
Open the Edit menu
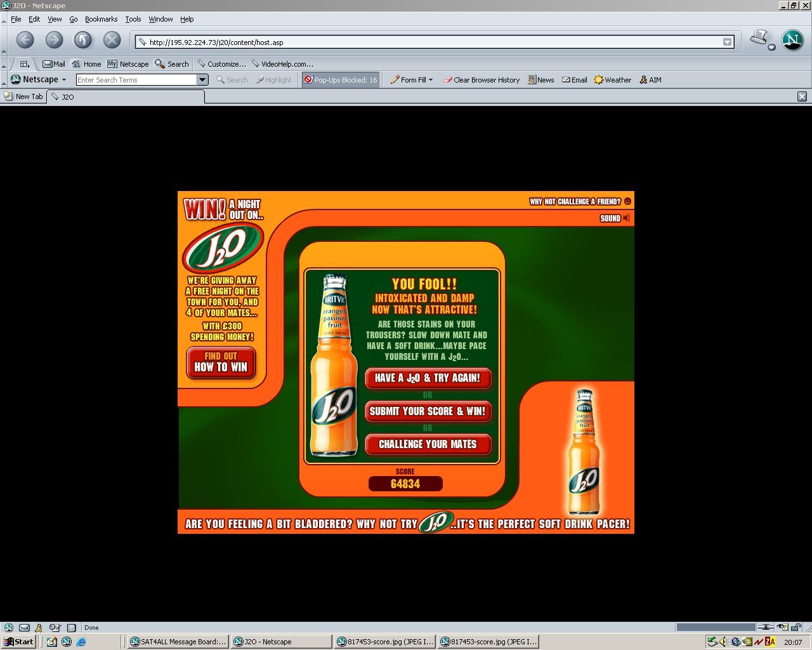coord(34,19)
